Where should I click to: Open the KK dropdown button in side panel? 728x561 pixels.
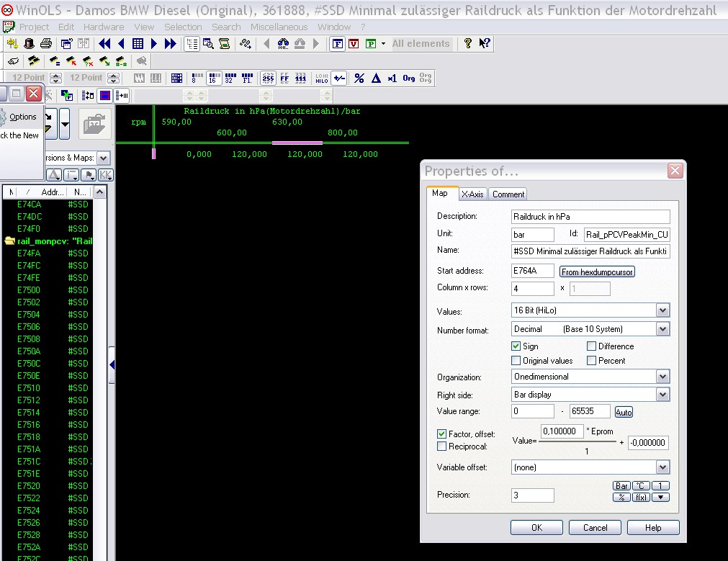[105, 175]
